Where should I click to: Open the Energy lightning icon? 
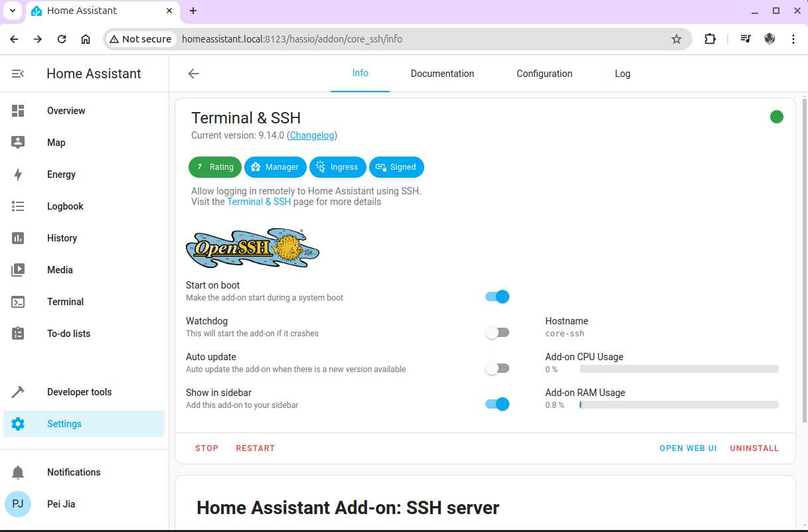(x=18, y=174)
